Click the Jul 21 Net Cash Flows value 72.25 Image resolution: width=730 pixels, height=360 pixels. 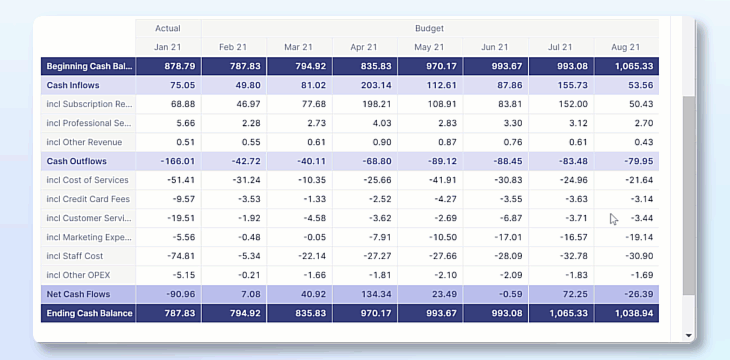561,294
